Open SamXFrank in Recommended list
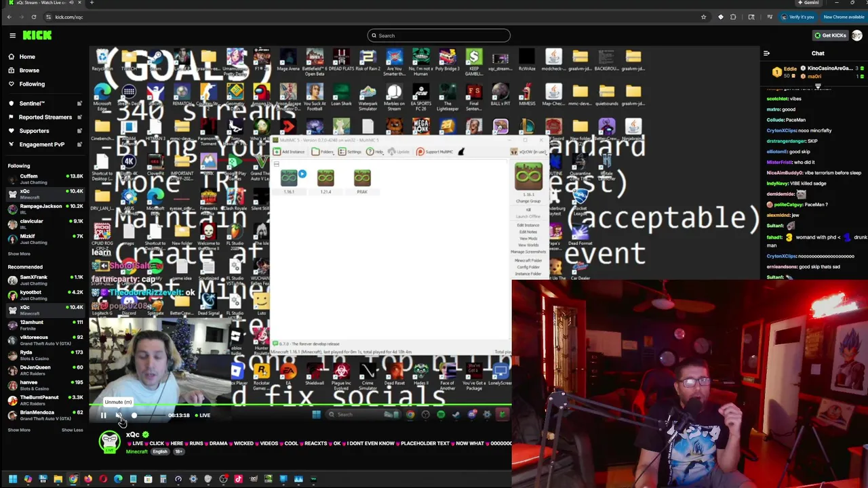Viewport: 868px width, 488px height. tap(45, 280)
